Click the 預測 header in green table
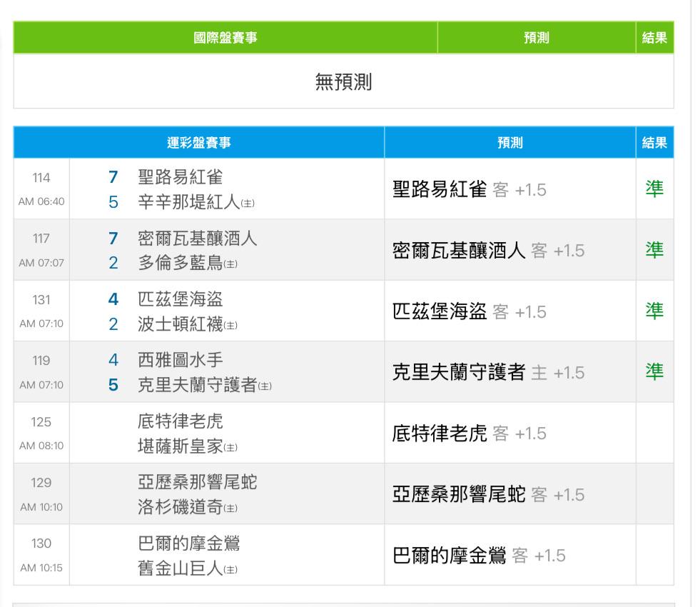 (536, 38)
